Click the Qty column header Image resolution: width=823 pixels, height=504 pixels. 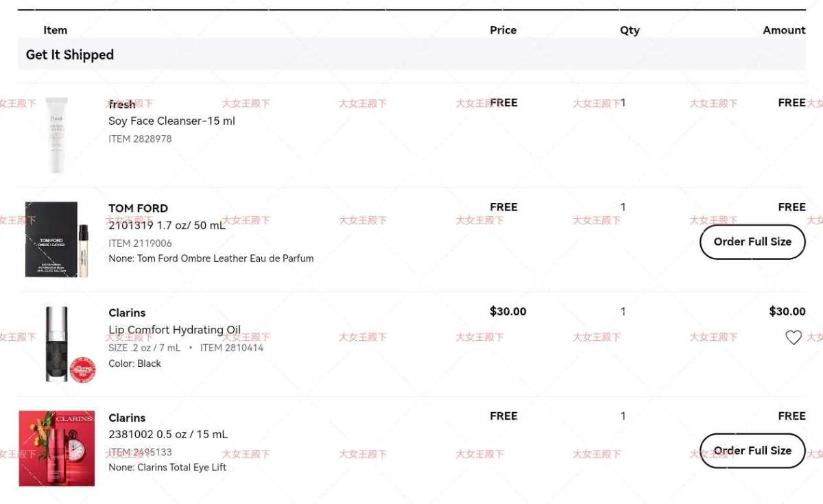[x=630, y=30]
